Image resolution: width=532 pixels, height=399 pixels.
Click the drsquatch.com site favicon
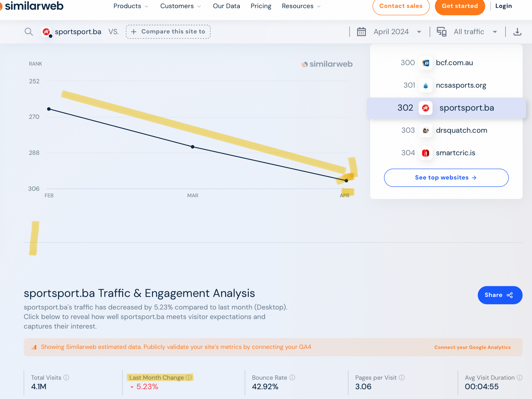425,130
